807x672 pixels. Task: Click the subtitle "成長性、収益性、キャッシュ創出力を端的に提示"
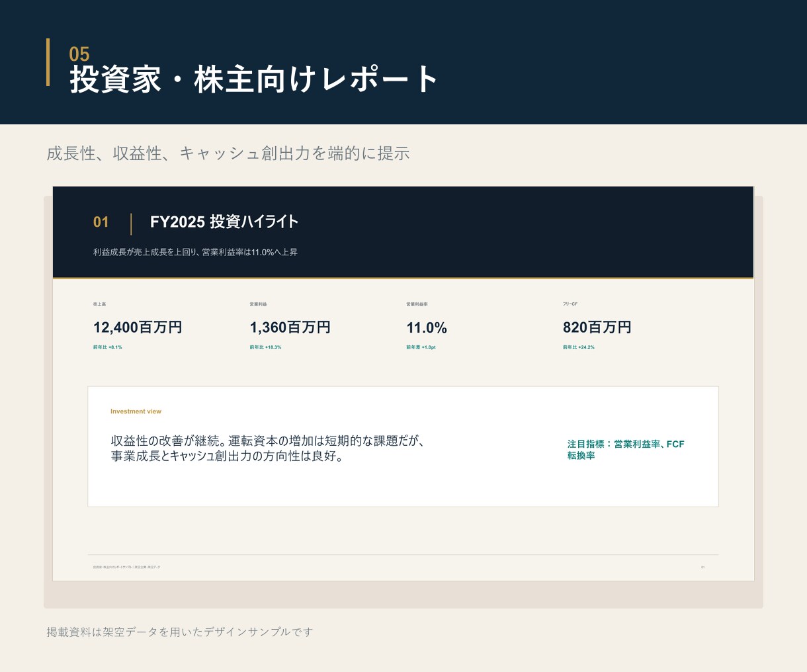tap(228, 153)
